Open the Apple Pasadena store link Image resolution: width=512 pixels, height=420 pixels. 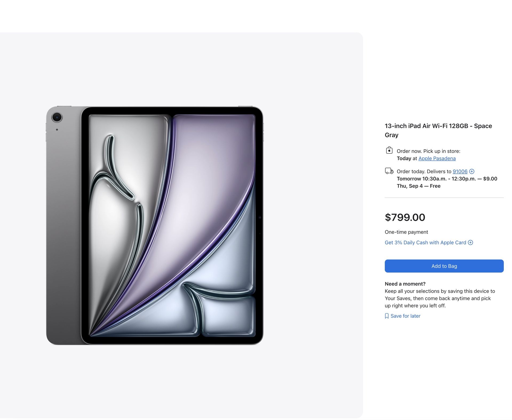pos(437,158)
